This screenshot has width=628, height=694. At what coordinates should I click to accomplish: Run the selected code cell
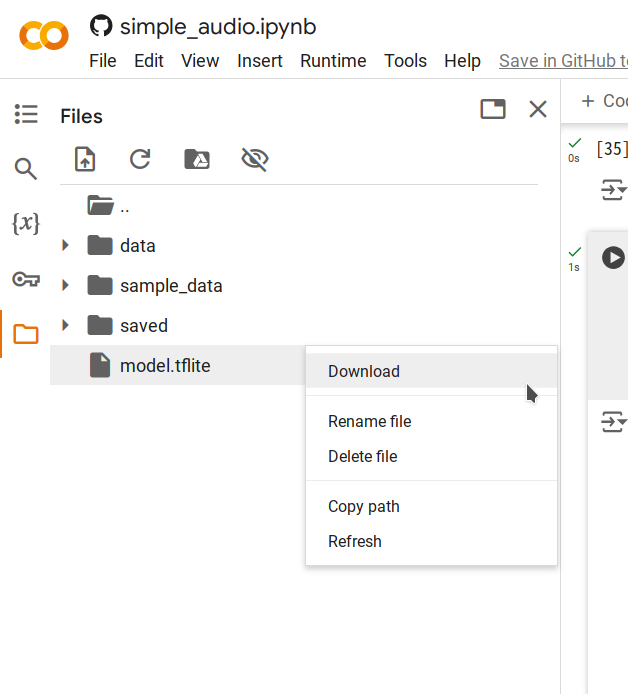coord(613,258)
